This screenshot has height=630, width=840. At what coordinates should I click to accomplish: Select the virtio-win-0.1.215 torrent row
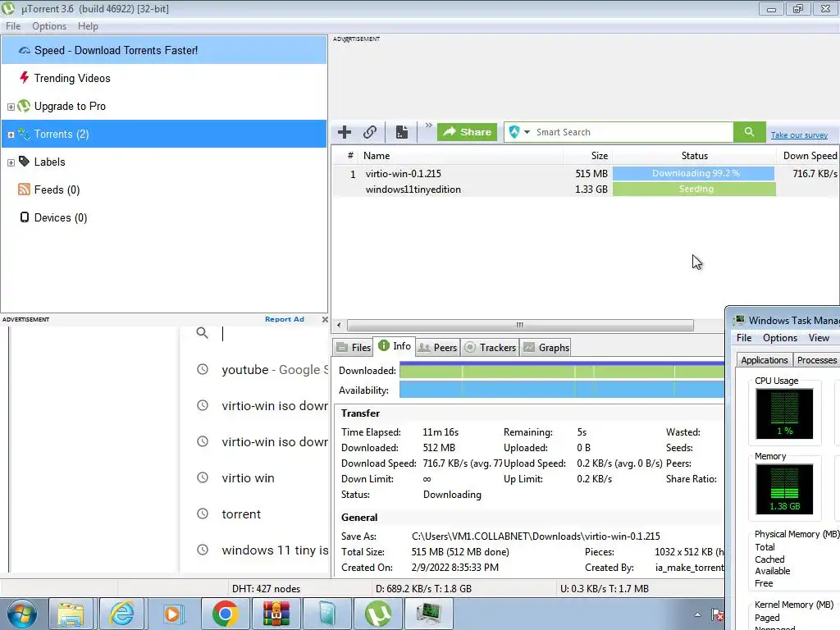[585, 174]
